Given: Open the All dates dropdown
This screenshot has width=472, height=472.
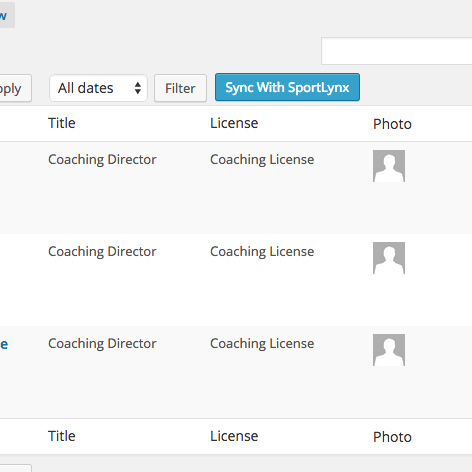Looking at the screenshot, I should [x=98, y=88].
